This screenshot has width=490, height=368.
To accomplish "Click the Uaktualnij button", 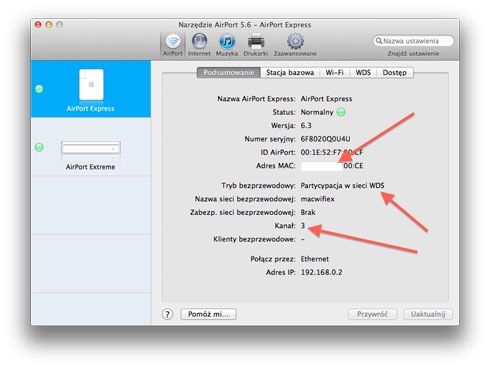I will 428,314.
